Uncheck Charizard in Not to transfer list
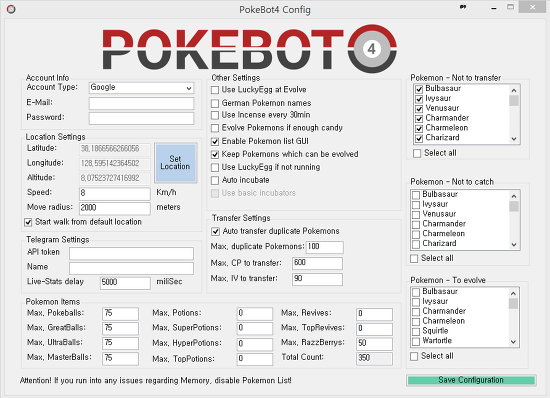The image size is (550, 398). click(419, 139)
